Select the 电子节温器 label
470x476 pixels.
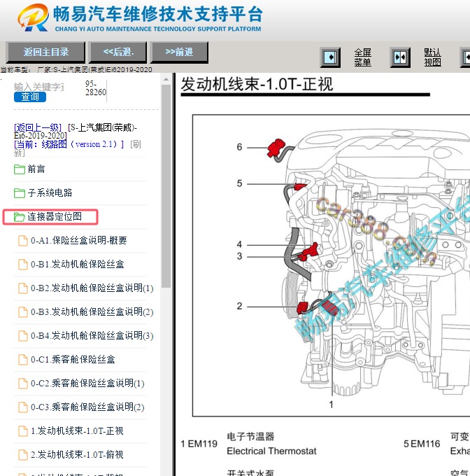pos(250,437)
